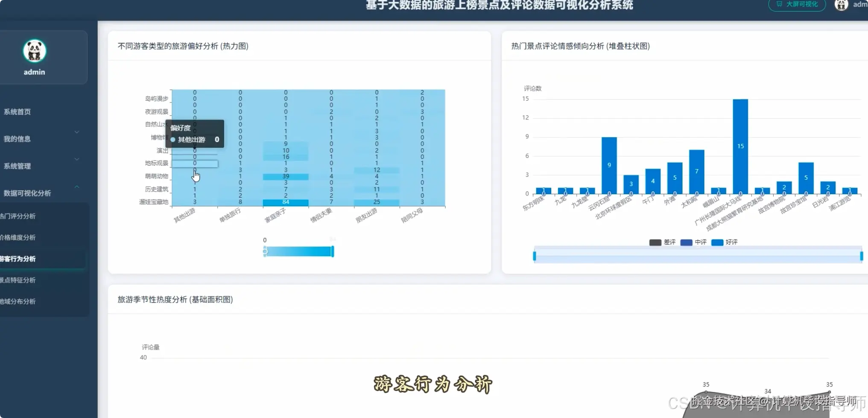
Task: Click 热门景点评论情感倾向分析 chart title
Action: click(580, 46)
